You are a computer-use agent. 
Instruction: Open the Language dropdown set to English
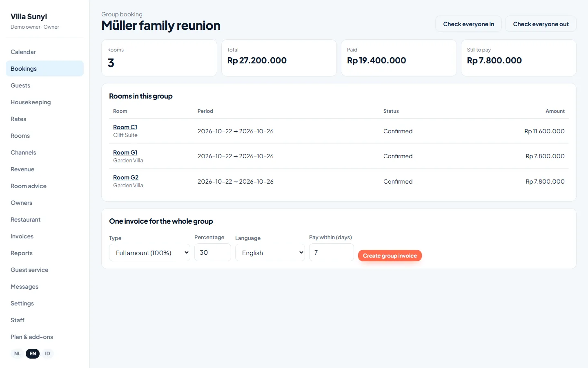pos(270,253)
